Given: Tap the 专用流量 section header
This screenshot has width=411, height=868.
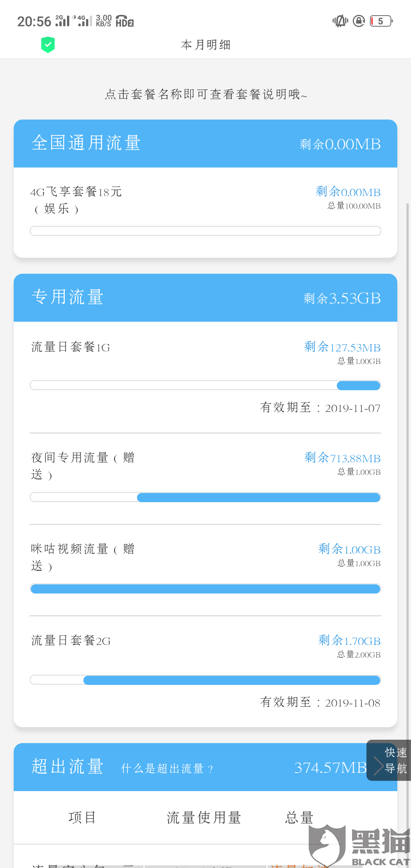Looking at the screenshot, I should 68,298.
